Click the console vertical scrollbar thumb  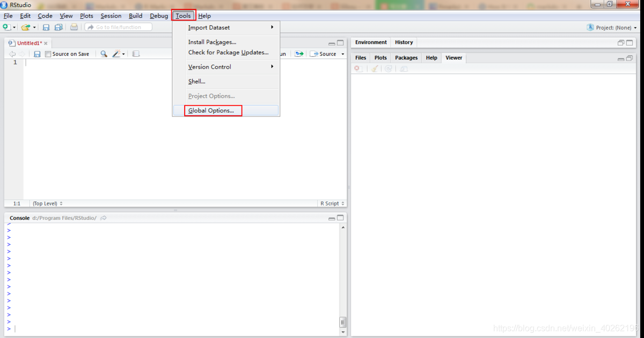click(x=343, y=322)
